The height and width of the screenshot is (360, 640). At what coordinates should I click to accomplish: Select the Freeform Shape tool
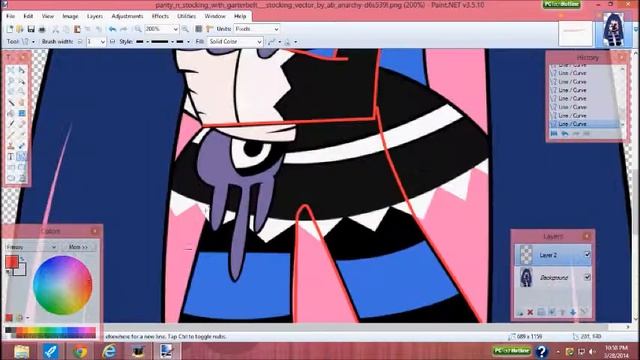point(22,178)
